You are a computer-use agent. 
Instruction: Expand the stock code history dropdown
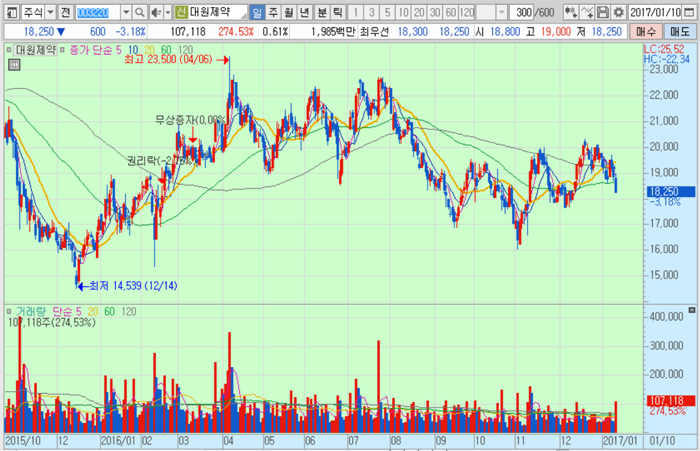(x=124, y=12)
